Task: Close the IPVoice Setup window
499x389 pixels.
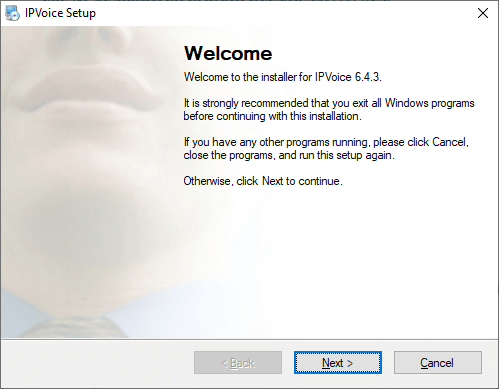Action: tap(483, 13)
